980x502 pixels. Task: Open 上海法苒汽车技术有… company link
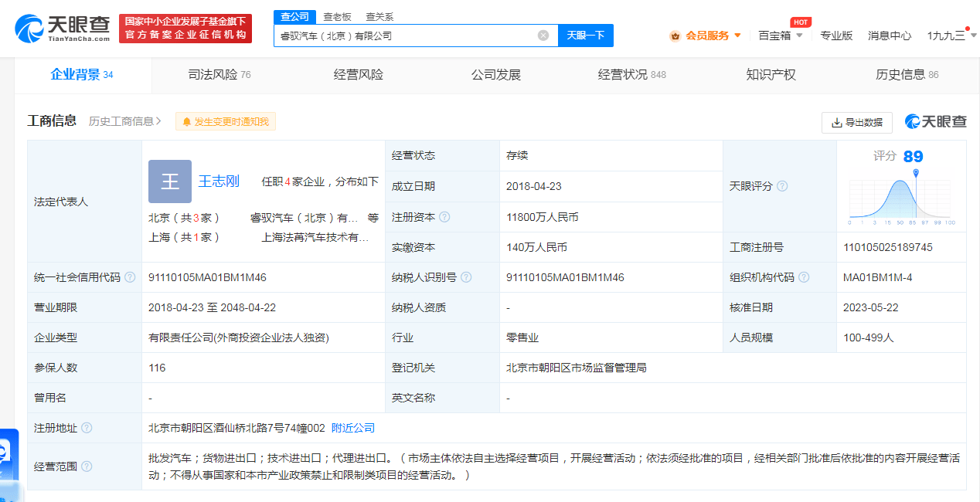click(315, 237)
